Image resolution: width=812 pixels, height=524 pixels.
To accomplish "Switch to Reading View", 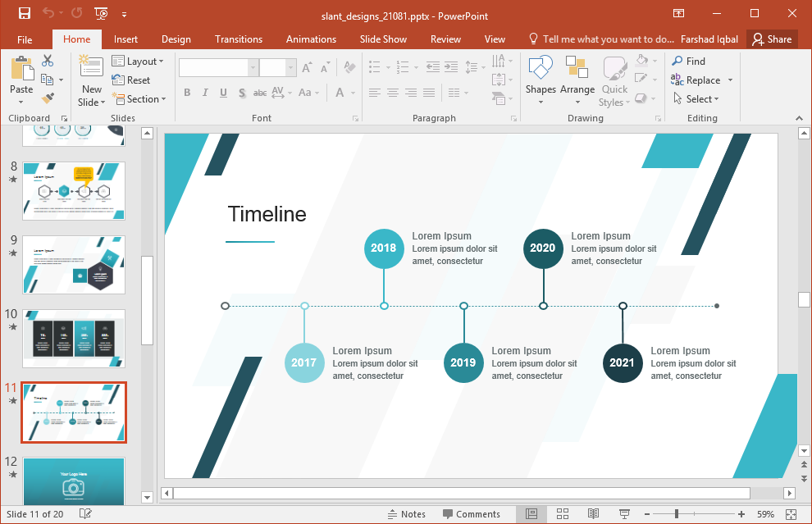I will 594,514.
